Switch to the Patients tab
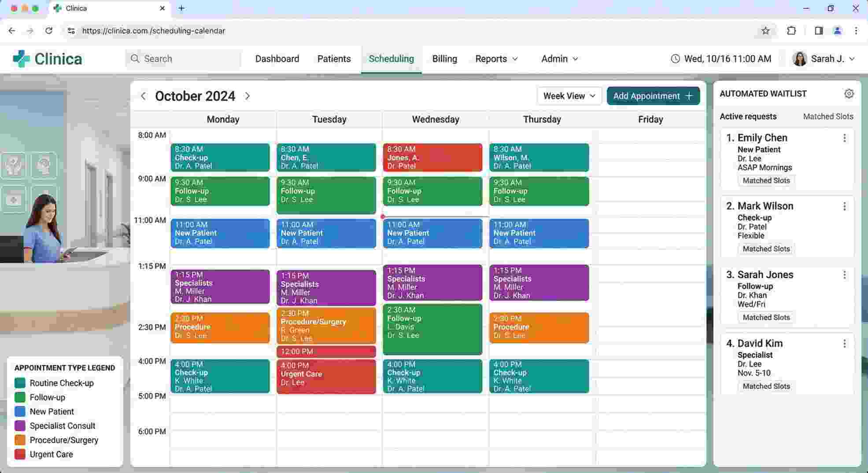Viewport: 868px width, 473px height. pos(334,59)
